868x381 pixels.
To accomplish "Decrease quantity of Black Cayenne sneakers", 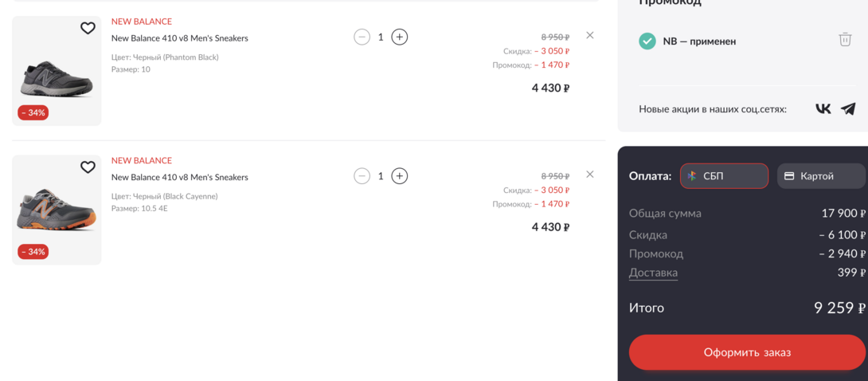I will pos(362,176).
